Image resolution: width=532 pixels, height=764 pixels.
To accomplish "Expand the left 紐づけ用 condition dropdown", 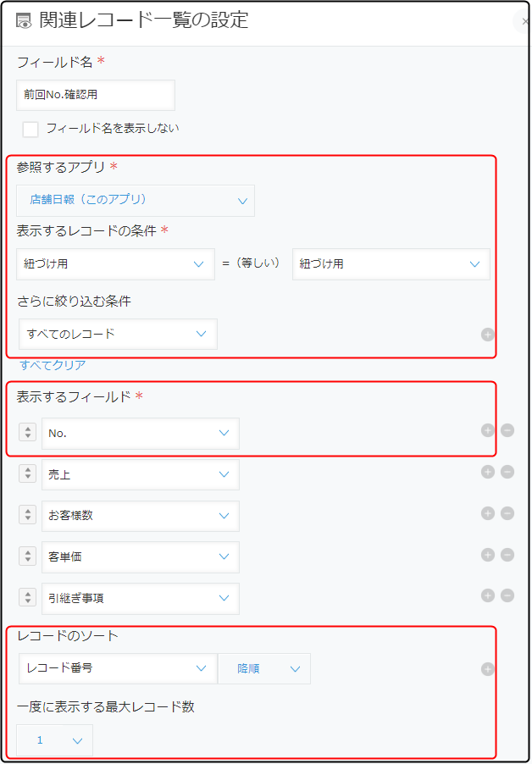I will 115,264.
